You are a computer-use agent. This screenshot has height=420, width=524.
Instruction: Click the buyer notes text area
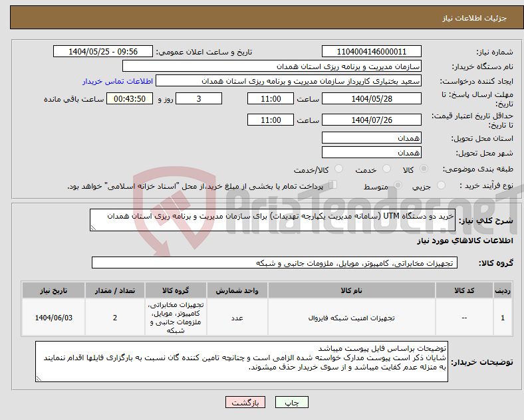click(241, 362)
